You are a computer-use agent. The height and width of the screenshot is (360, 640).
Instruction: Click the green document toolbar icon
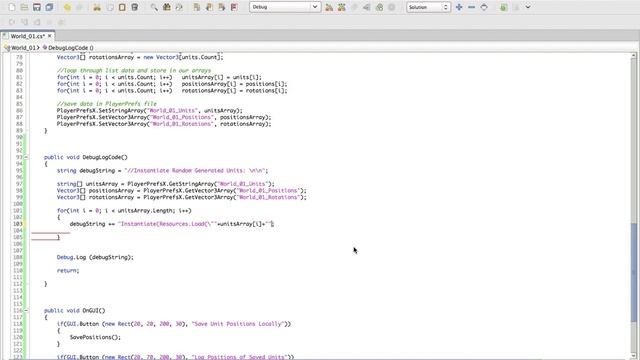tap(504, 7)
